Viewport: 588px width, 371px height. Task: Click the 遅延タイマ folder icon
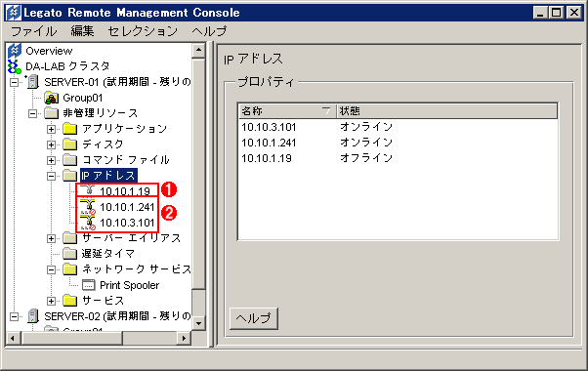pyautogui.click(x=69, y=254)
